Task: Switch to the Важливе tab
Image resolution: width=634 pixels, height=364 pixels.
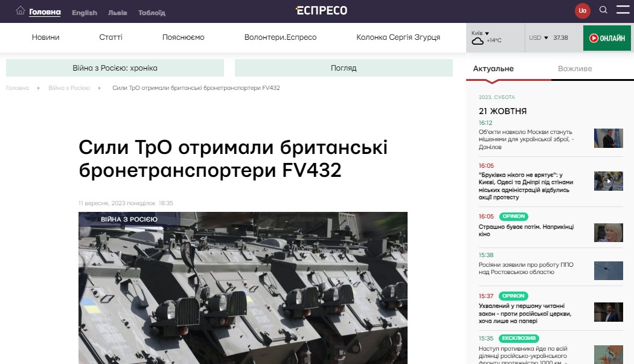Action: [x=575, y=68]
